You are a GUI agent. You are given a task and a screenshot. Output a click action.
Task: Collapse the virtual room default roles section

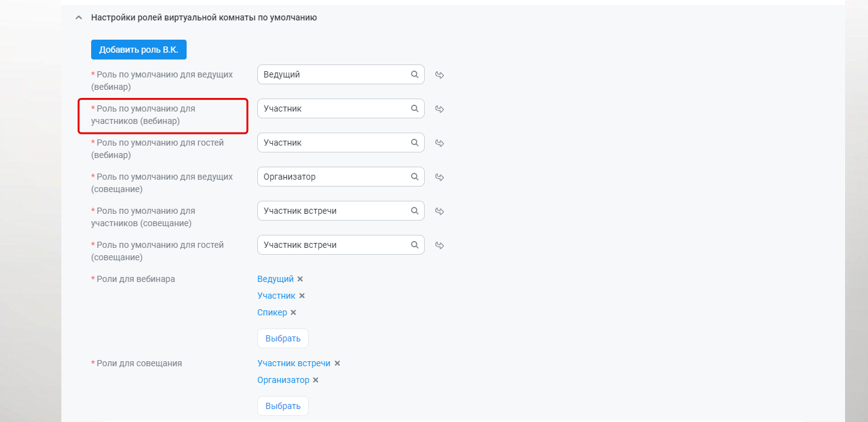click(78, 18)
